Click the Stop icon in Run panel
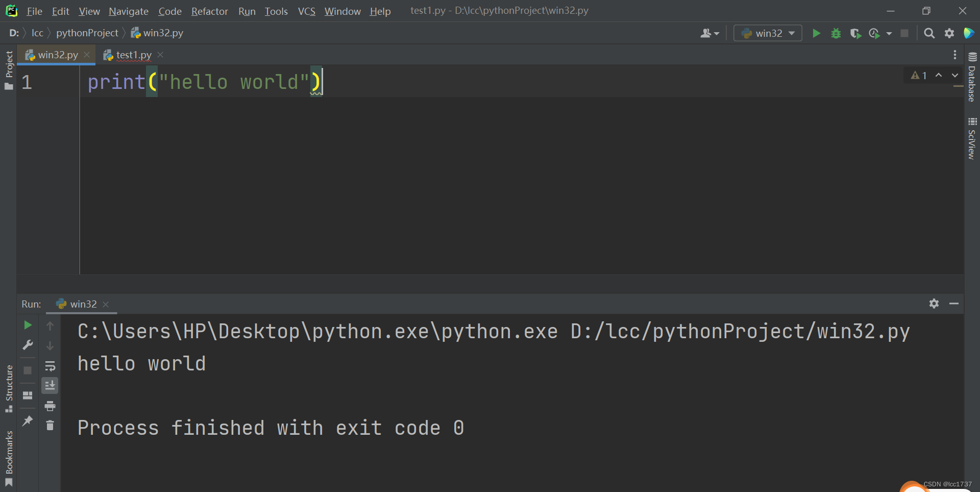The image size is (980, 492). click(x=28, y=370)
